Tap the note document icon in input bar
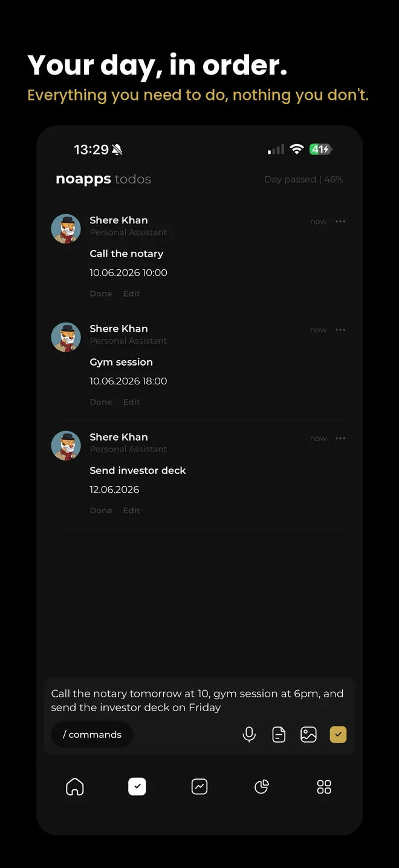The image size is (399, 868). coord(279,734)
